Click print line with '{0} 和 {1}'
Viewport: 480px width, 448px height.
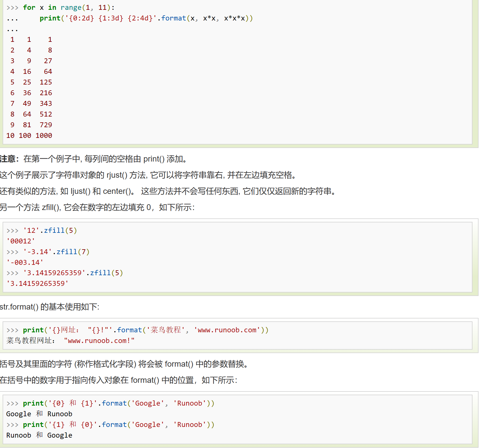pos(110,403)
